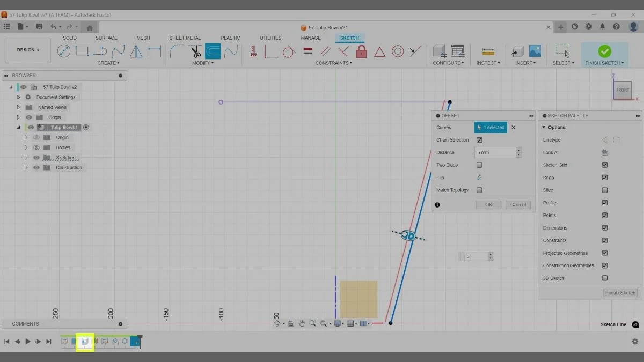Collapse the Options section in Sketch Palette
The image size is (644, 362).
pyautogui.click(x=545, y=127)
